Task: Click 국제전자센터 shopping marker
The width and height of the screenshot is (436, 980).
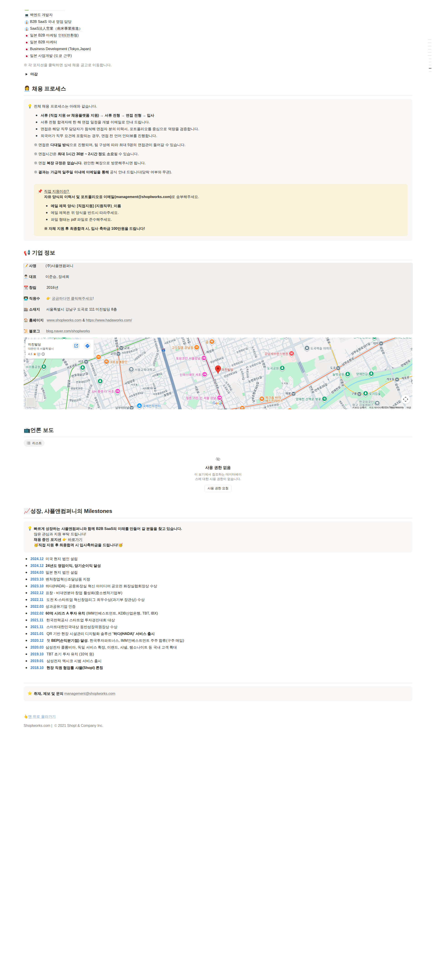Action: click(139, 406)
